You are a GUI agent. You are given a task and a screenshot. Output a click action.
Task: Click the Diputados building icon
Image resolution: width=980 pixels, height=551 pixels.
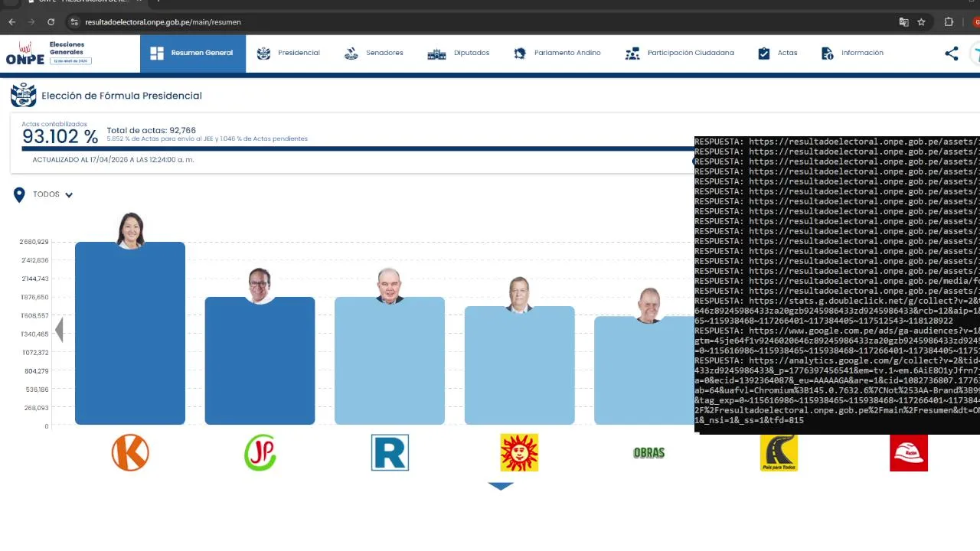(436, 54)
